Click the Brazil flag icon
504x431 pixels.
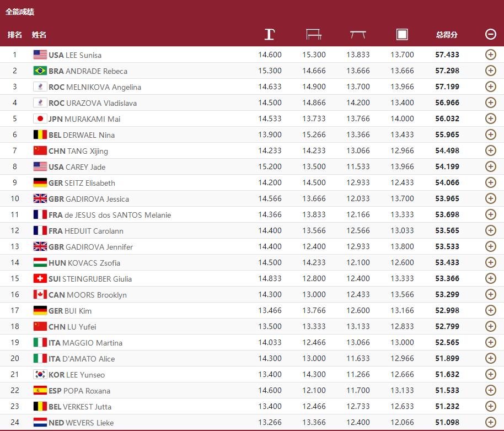(x=40, y=71)
